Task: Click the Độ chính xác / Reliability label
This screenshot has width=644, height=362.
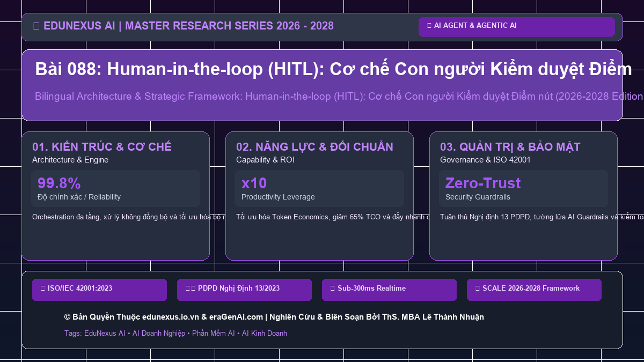Action: tap(79, 197)
